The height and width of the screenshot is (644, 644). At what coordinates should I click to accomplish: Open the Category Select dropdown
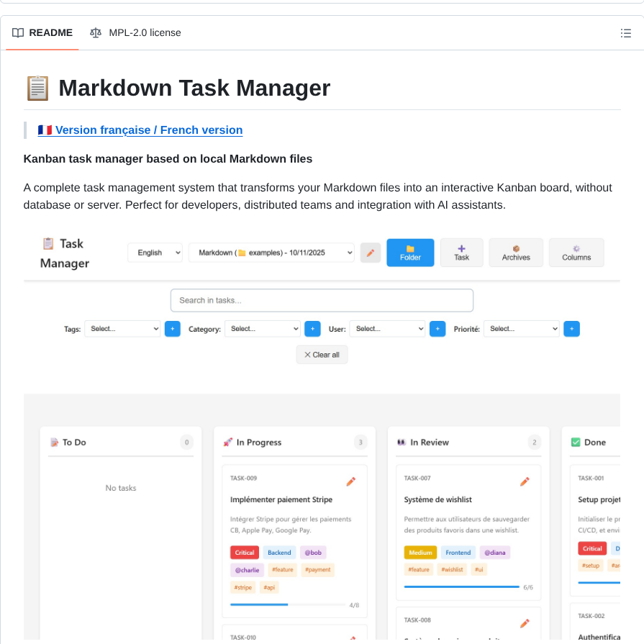263,328
